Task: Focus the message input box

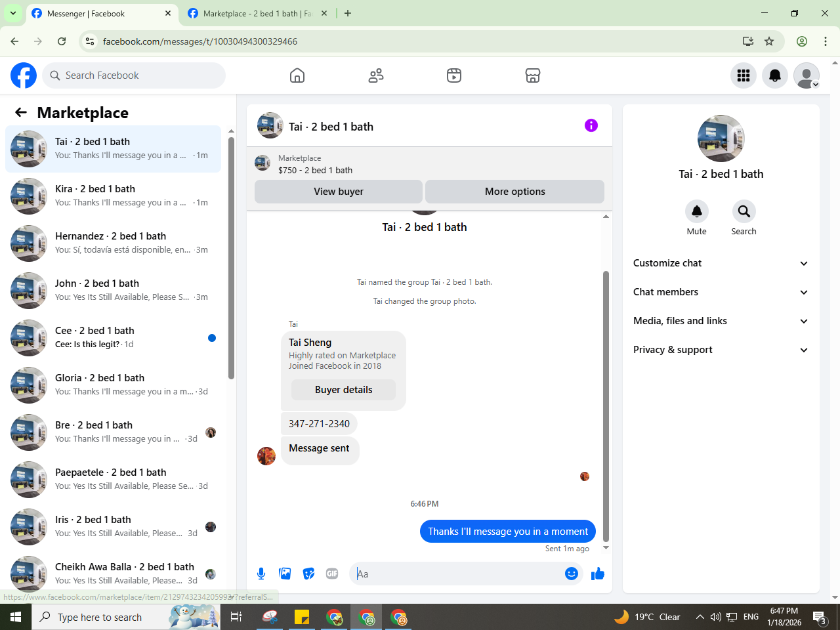Action: tap(456, 574)
